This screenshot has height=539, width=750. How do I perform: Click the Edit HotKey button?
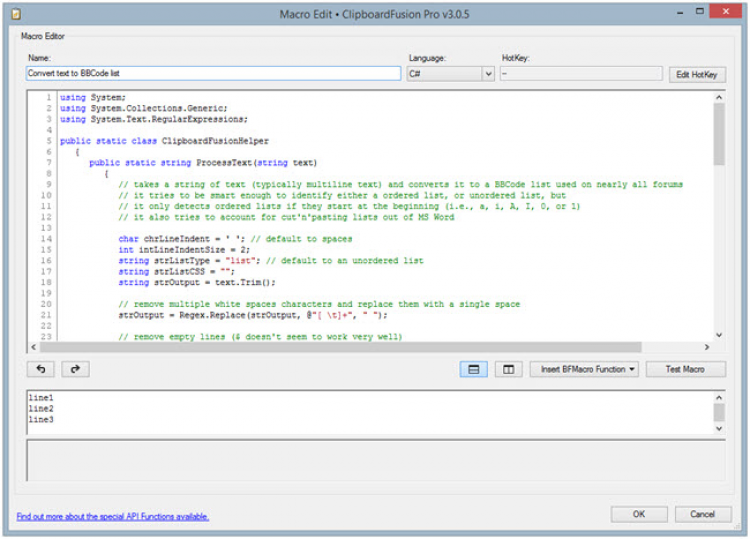[x=696, y=74]
